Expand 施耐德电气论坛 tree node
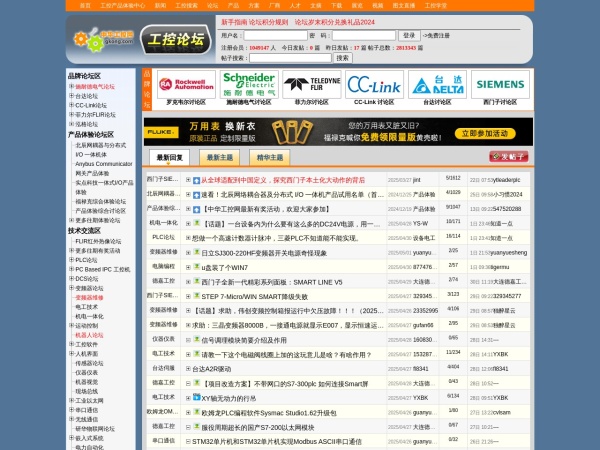Screen dimensions: 600x450 (x=71, y=86)
